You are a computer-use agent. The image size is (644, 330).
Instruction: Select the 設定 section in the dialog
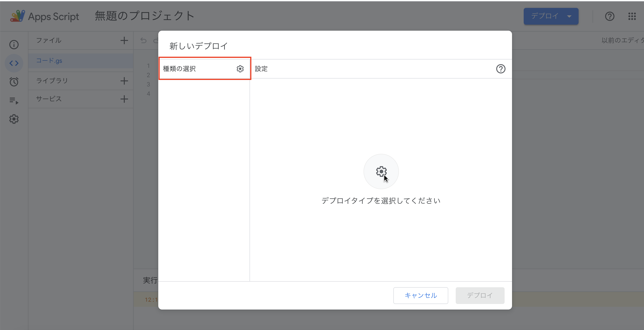261,69
